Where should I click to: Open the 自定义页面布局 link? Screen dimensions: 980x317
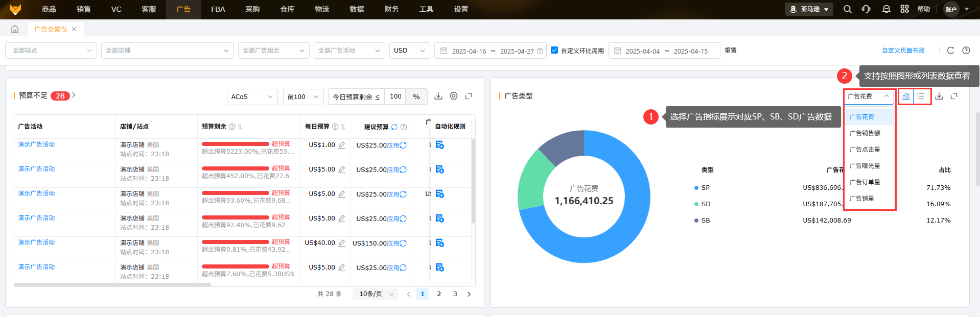[x=903, y=51]
